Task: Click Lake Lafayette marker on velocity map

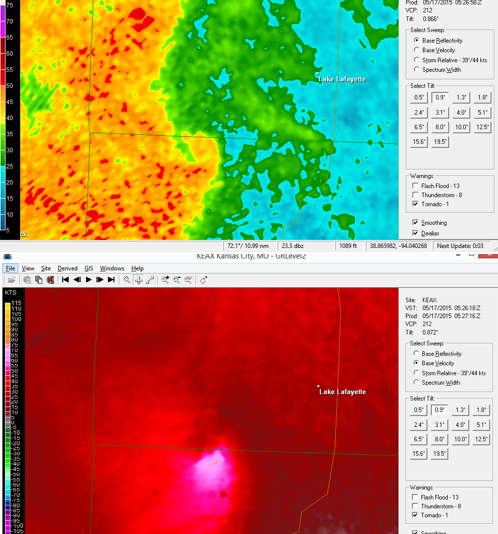Action: 318,386
